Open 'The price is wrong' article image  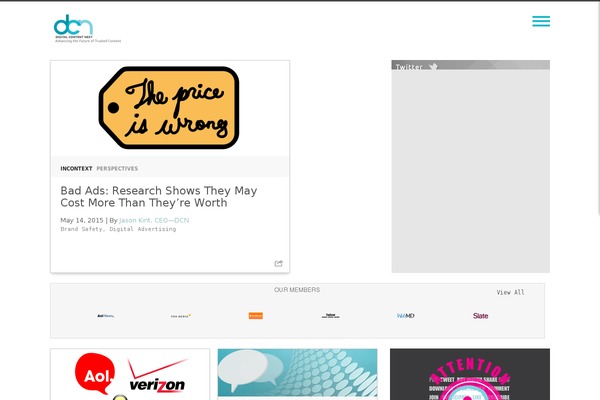click(169, 108)
